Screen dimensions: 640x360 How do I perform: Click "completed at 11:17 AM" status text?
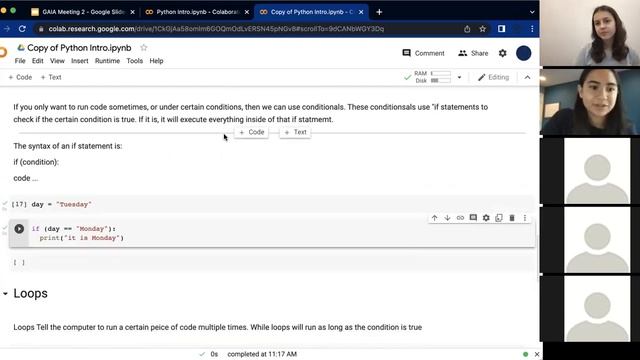pyautogui.click(x=262, y=354)
